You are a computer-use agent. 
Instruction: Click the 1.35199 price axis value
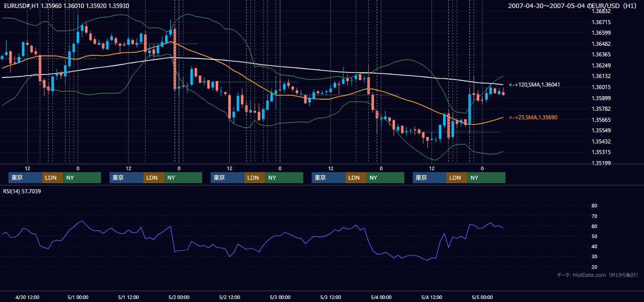pyautogui.click(x=601, y=163)
